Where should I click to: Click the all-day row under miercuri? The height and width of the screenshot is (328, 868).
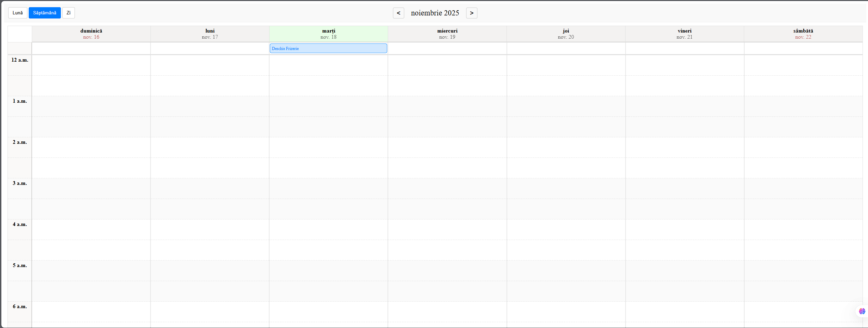pos(447,48)
